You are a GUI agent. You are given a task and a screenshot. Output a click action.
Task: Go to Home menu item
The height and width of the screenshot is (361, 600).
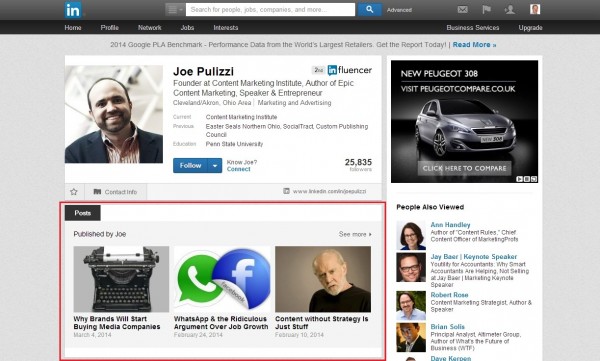pos(73,28)
